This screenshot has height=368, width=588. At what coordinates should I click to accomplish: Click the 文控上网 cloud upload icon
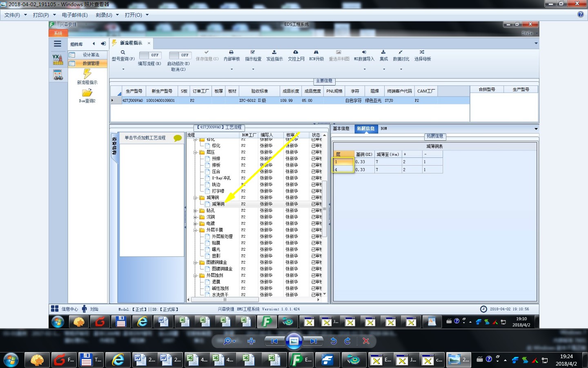tap(296, 52)
